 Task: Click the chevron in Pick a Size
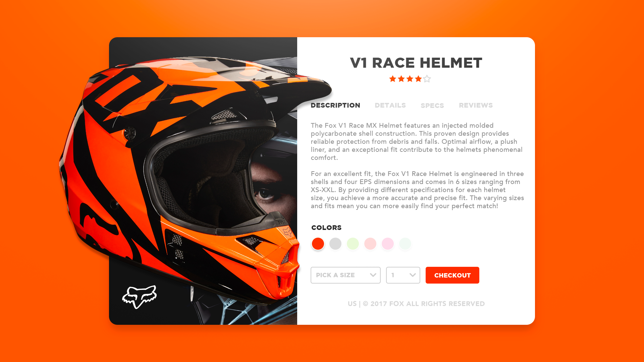[373, 275]
